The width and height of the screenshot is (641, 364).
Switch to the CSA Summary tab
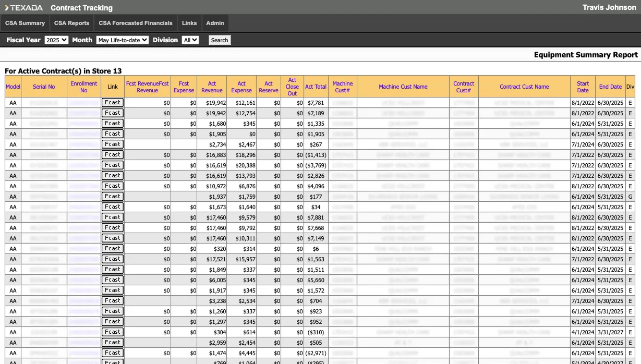[x=25, y=23]
